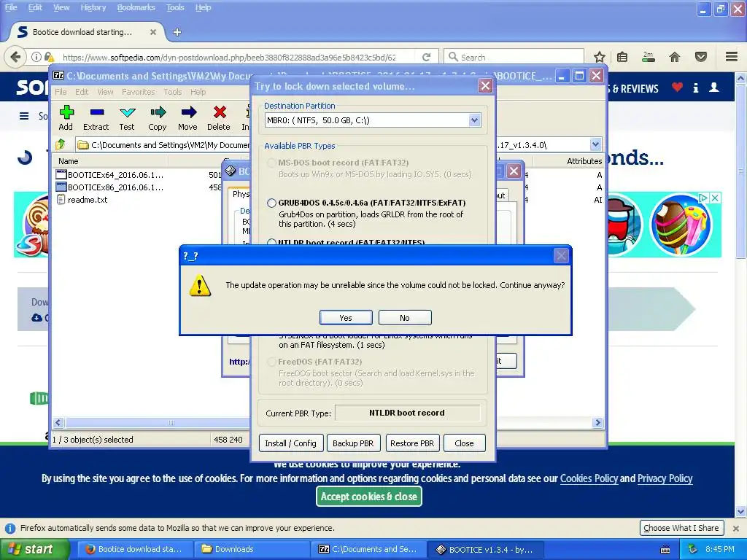Sort by Name column header in 7-Zip

(68, 161)
